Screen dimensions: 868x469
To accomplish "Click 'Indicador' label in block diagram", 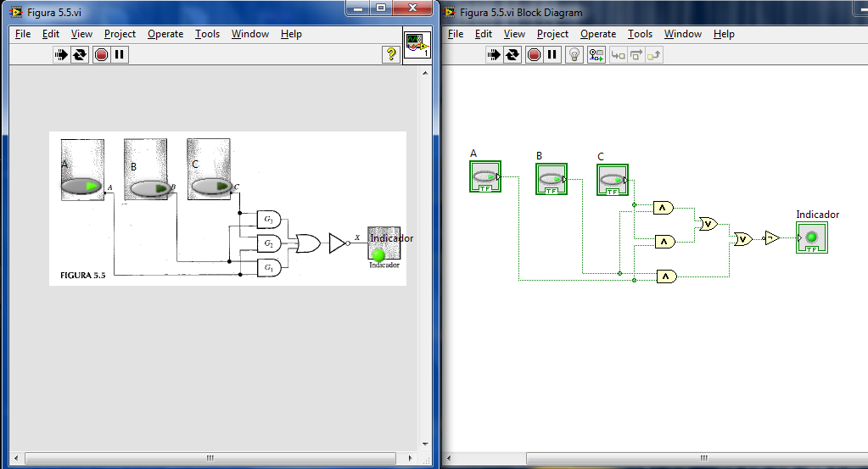I will coord(817,215).
